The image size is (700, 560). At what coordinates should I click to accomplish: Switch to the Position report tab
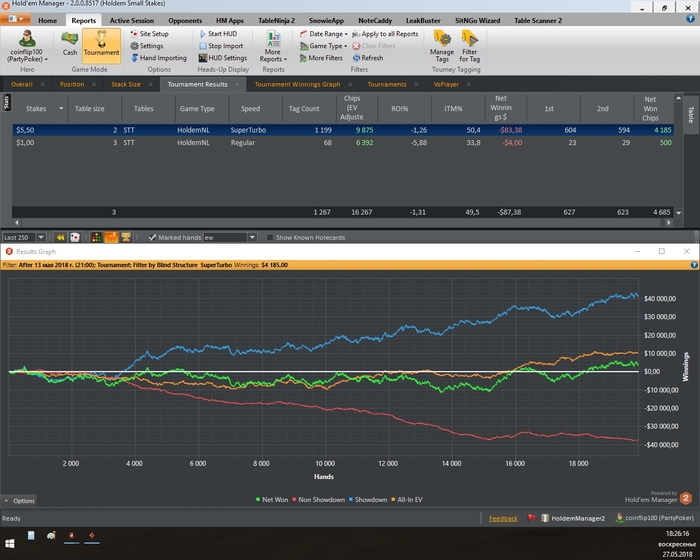click(72, 84)
